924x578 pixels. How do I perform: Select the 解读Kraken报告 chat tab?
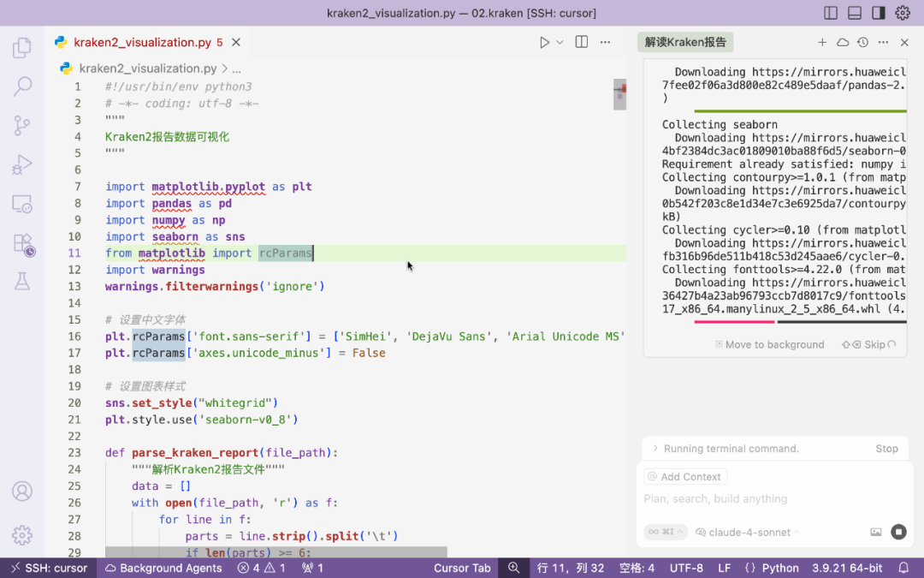[x=685, y=43]
